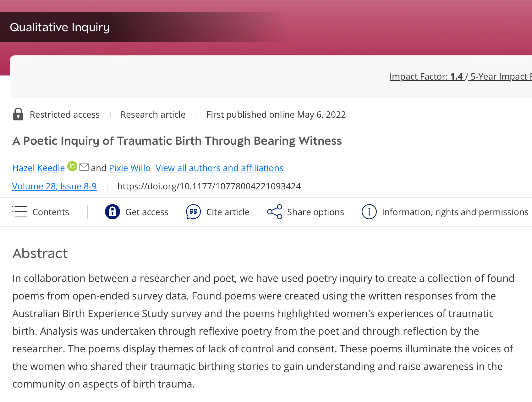532x402 pixels.
Task: Open Share options menu text
Action: (315, 212)
